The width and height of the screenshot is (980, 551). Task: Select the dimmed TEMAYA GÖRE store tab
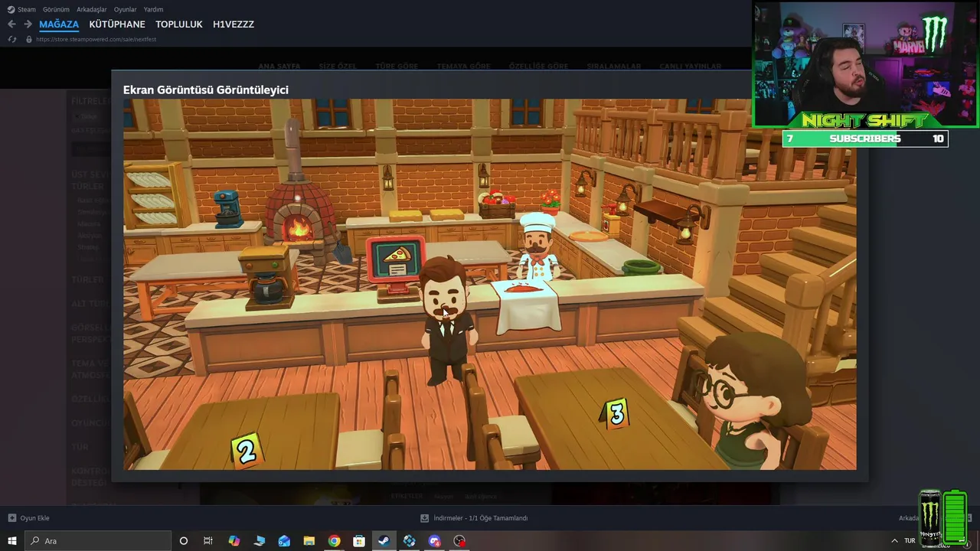pos(463,67)
